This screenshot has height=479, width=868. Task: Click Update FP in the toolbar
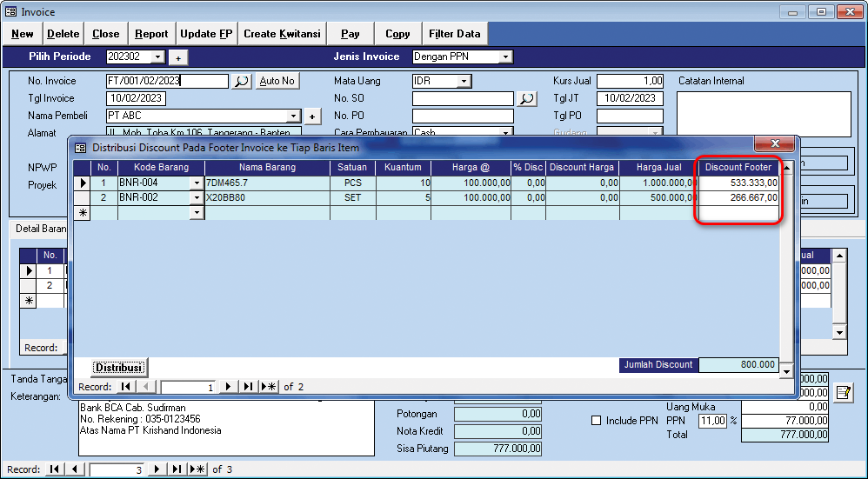[x=205, y=34]
